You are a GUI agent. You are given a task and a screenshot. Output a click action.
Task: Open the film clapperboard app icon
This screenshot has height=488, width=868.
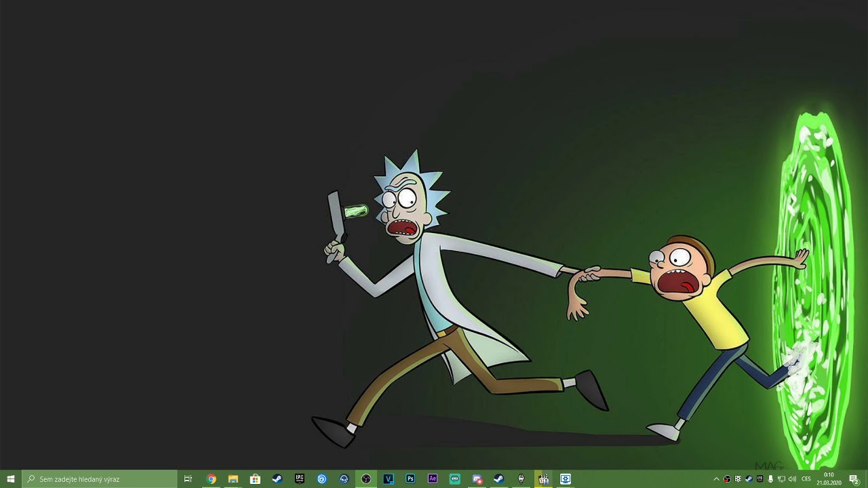543,479
